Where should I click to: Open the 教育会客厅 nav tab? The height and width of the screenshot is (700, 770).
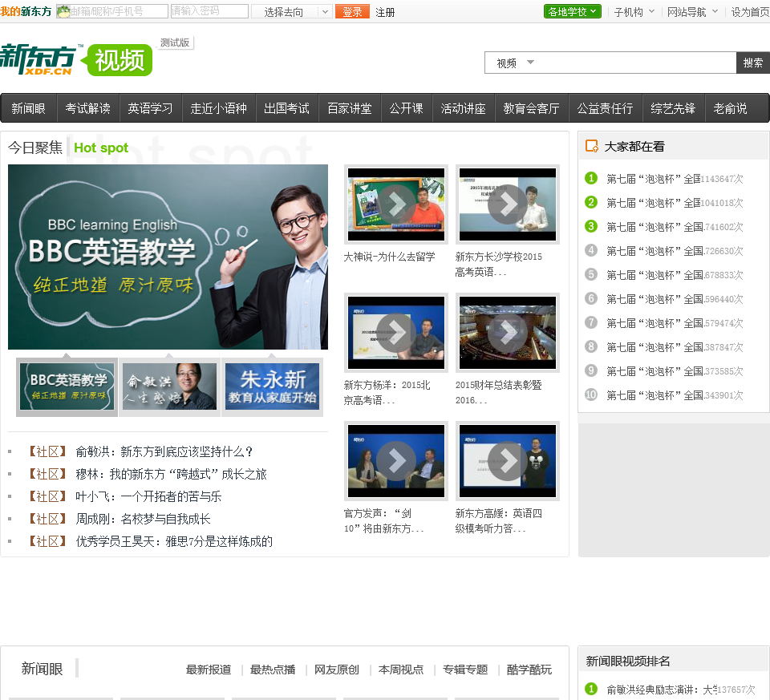[x=531, y=108]
